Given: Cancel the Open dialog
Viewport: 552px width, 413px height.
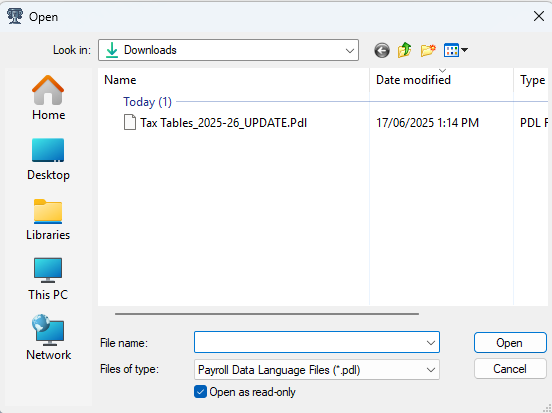Looking at the screenshot, I should [x=510, y=369].
